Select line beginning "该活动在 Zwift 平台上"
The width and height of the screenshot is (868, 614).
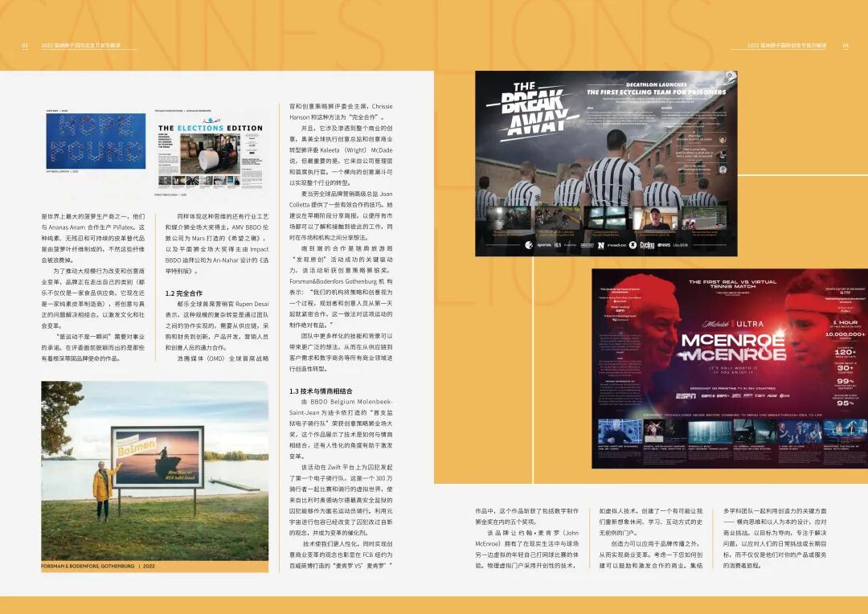click(347, 467)
